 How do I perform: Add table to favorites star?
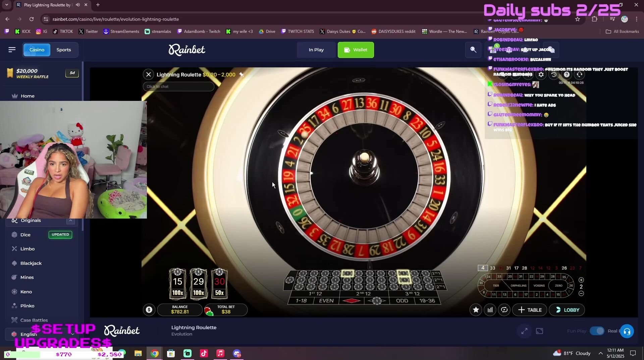[476, 310]
